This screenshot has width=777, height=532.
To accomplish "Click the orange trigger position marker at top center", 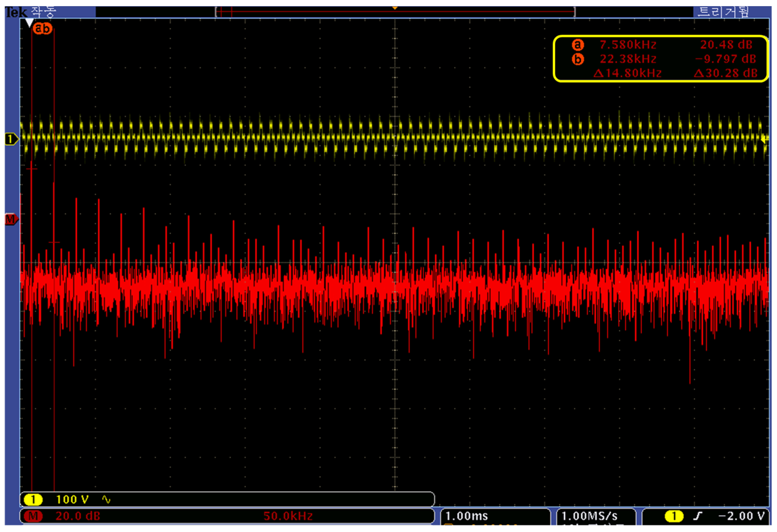I will pyautogui.click(x=395, y=8).
